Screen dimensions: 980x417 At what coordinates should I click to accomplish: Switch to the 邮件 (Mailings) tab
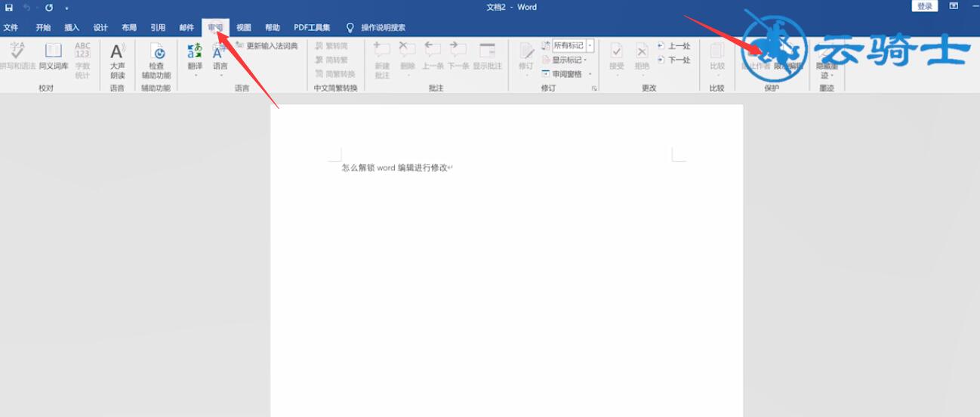coord(186,28)
